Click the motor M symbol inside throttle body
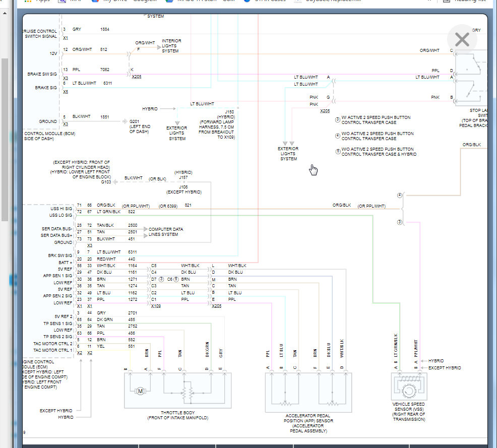The width and height of the screenshot is (497, 448). click(140, 391)
